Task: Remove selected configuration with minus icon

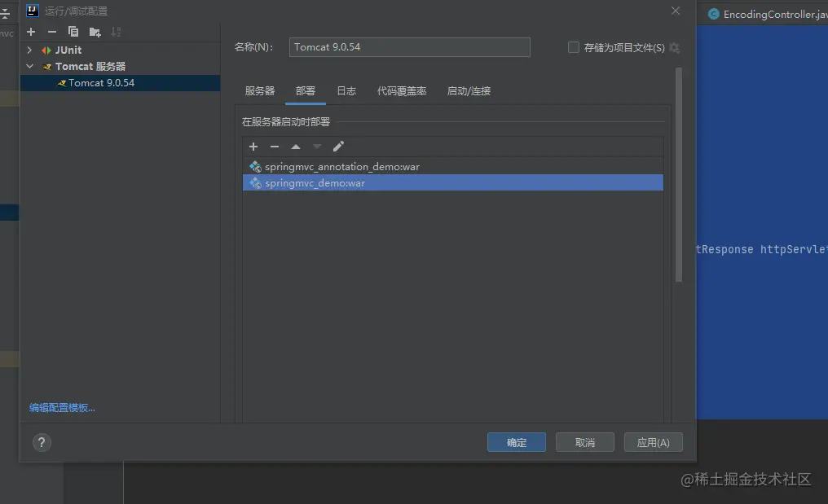Action: [x=52, y=33]
